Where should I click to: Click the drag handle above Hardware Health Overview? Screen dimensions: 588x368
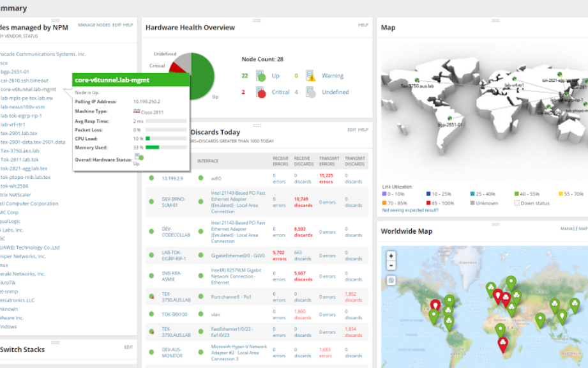[257, 20]
